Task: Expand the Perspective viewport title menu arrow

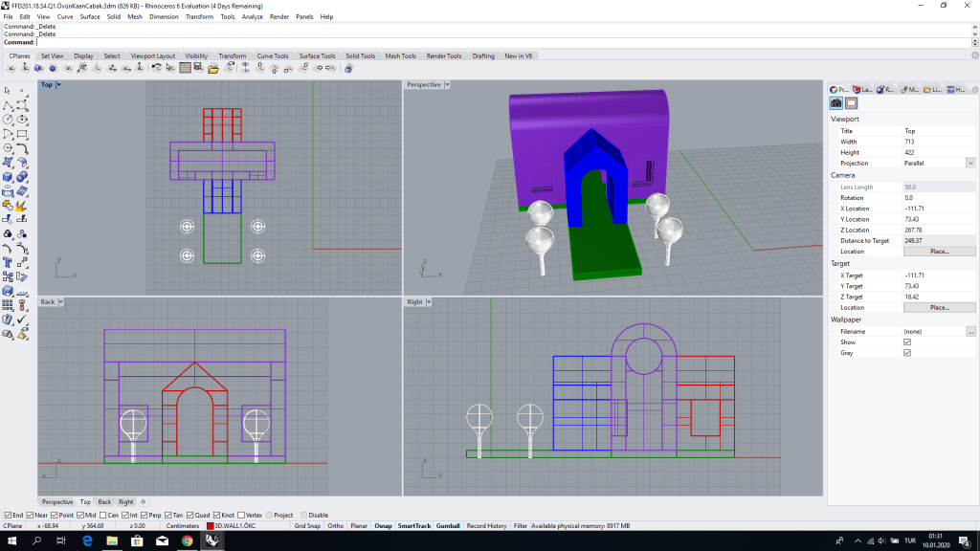Action: point(447,85)
